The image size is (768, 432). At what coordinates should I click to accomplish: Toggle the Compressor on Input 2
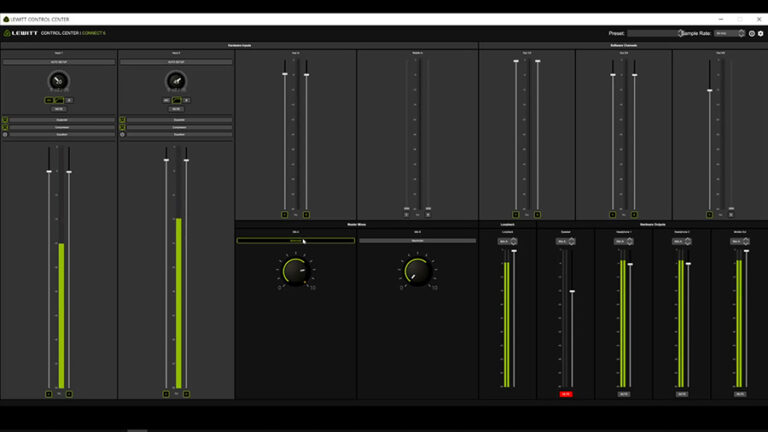[122, 127]
